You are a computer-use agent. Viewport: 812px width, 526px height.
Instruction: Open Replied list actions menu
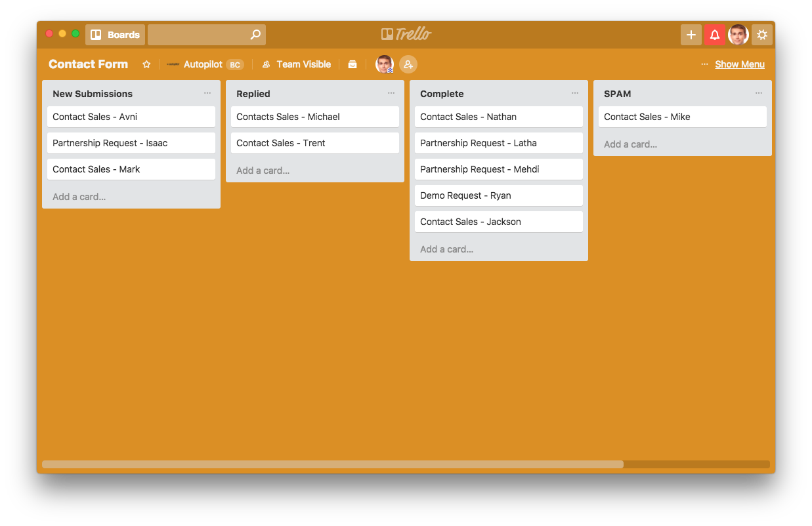click(391, 93)
